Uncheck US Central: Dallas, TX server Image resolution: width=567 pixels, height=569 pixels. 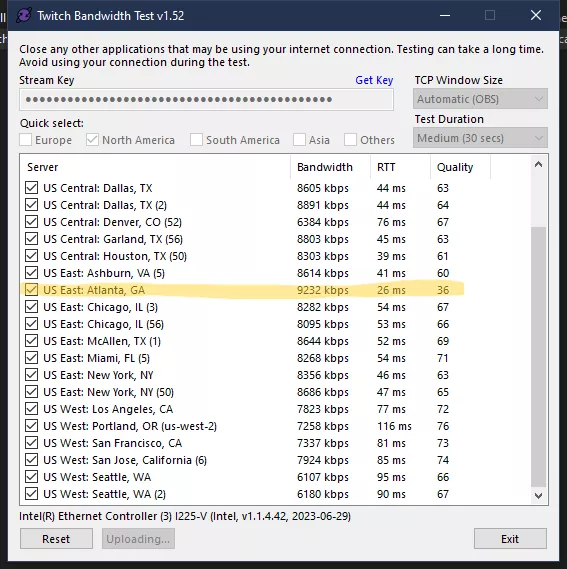click(x=32, y=188)
